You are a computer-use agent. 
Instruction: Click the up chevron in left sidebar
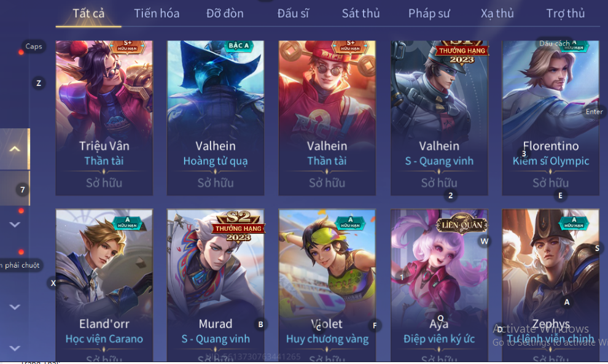15,149
